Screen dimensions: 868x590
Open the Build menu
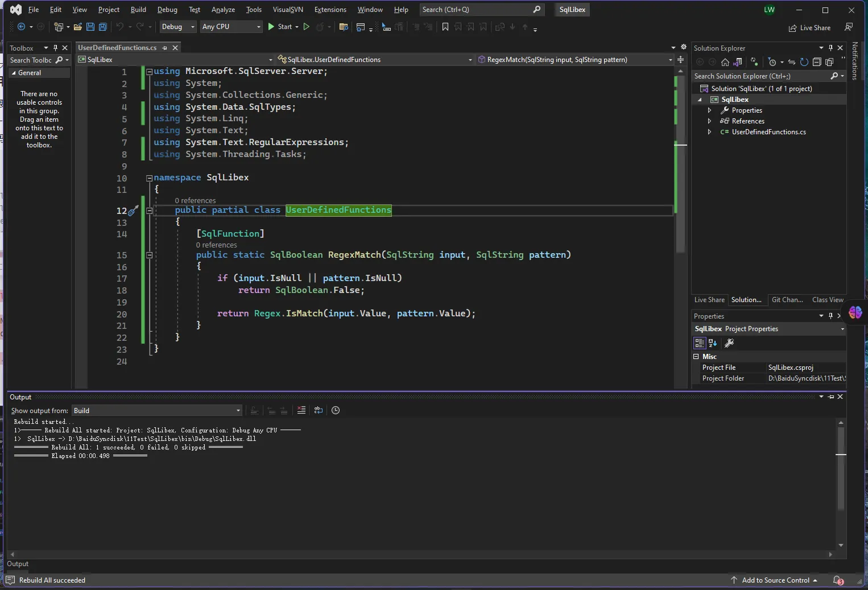pyautogui.click(x=138, y=10)
